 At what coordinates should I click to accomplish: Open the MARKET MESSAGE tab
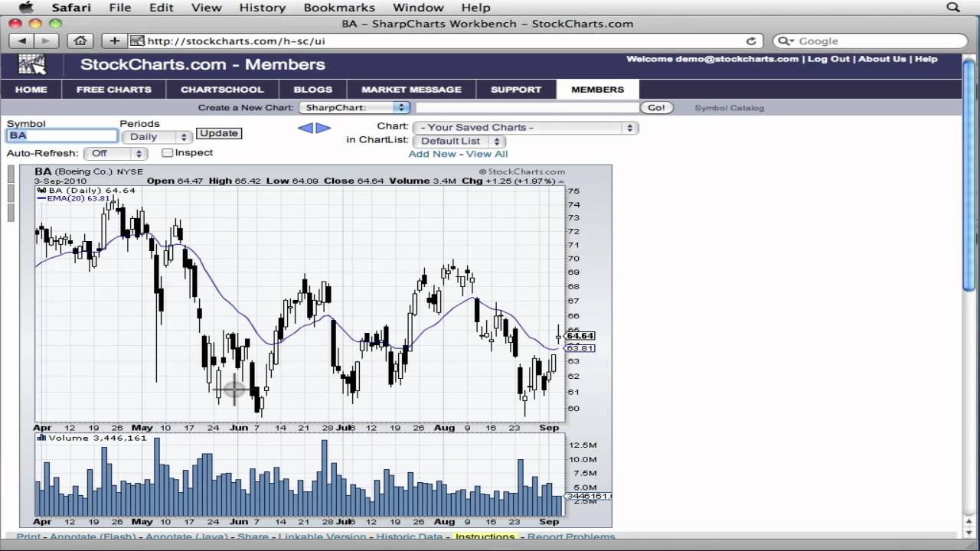coord(412,90)
